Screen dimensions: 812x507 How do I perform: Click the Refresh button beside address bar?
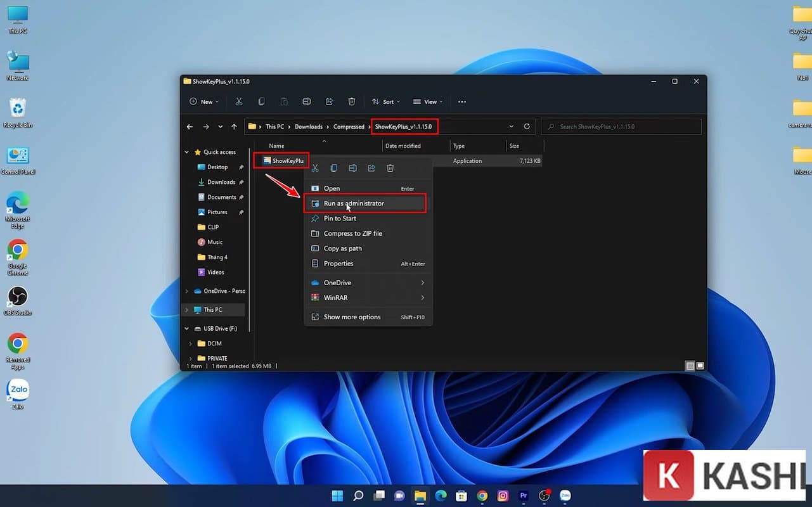tap(527, 127)
